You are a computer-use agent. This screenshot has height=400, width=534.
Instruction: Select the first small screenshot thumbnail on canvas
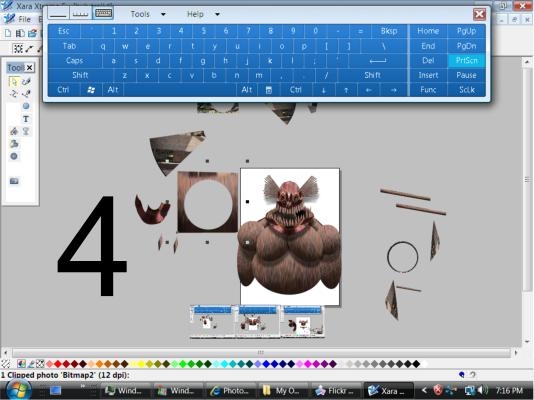click(212, 322)
